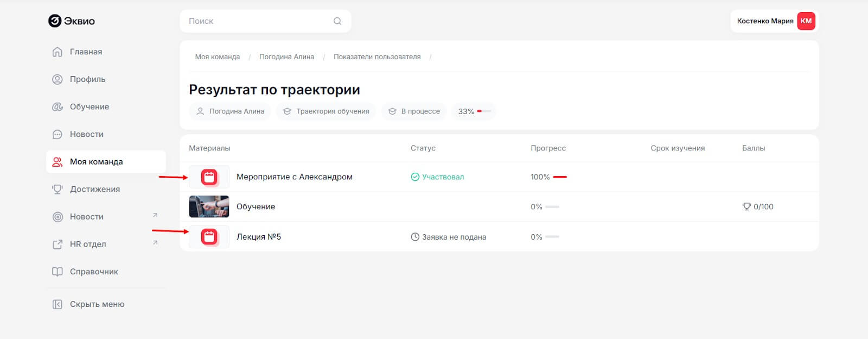Click the Результат по траектории heading

pos(275,90)
